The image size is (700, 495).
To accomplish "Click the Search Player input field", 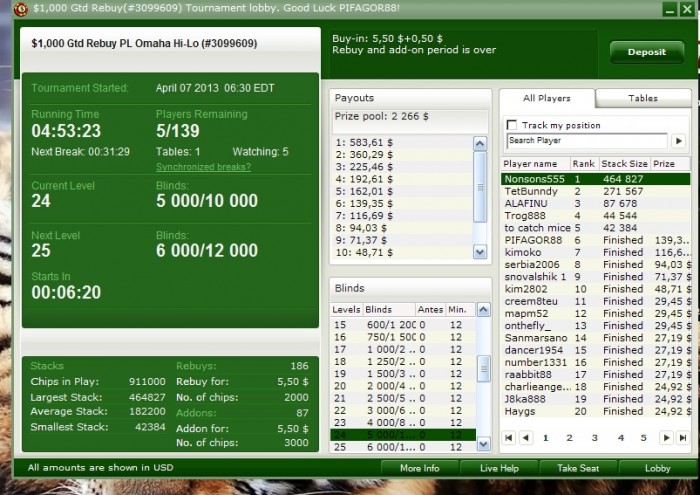I will point(587,141).
